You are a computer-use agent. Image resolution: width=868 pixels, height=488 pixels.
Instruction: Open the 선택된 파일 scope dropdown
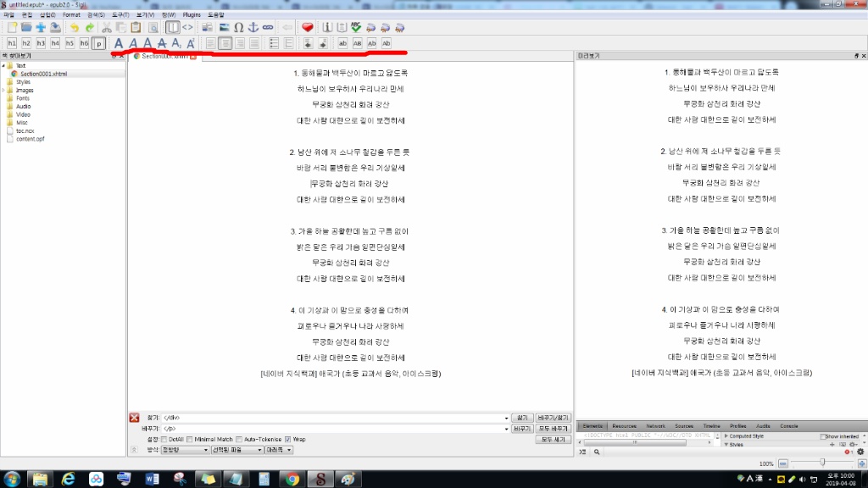(x=237, y=450)
